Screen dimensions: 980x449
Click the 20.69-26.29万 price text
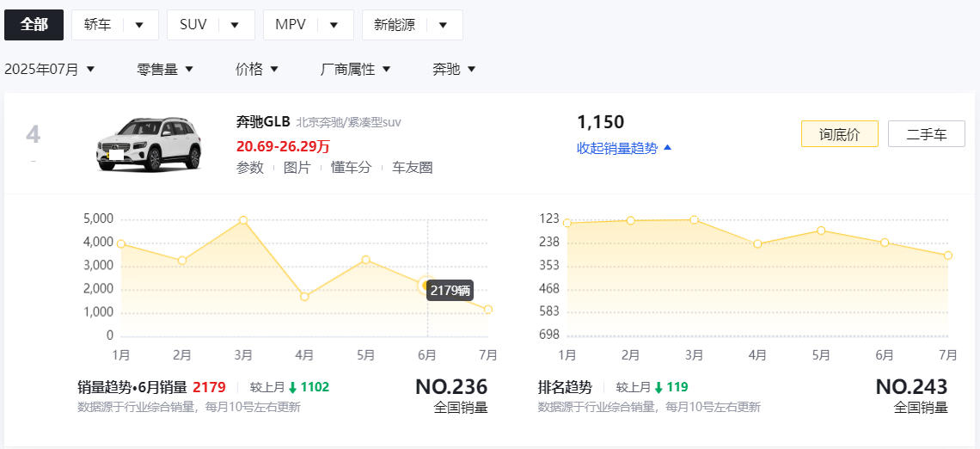pos(283,146)
